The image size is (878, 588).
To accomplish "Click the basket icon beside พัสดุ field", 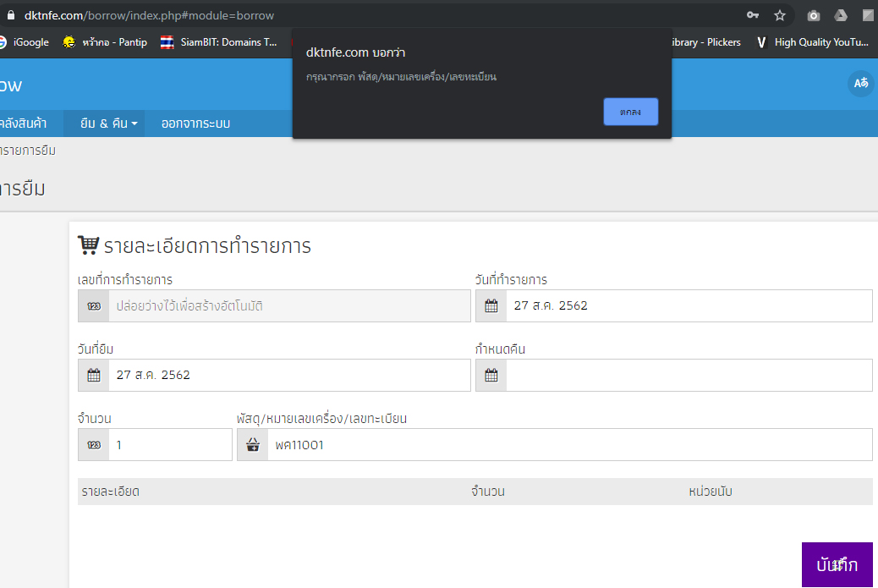I will pyautogui.click(x=253, y=445).
